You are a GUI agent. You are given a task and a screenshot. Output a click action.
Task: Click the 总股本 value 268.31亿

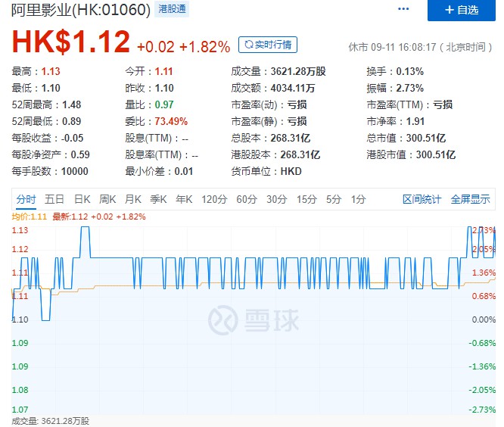291,139
